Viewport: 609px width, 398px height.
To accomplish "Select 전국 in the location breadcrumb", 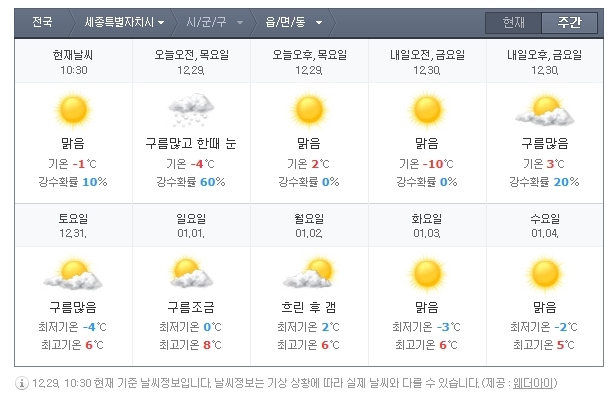I will pos(42,22).
